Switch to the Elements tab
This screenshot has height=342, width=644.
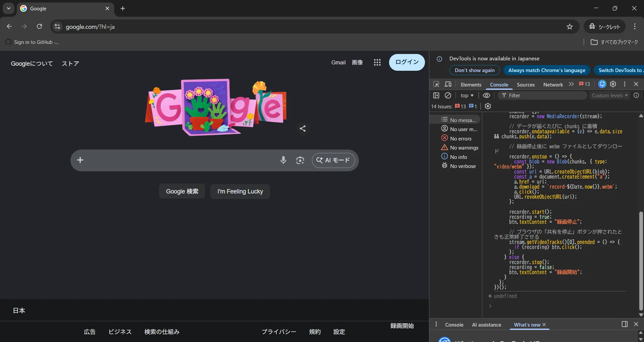tap(471, 85)
